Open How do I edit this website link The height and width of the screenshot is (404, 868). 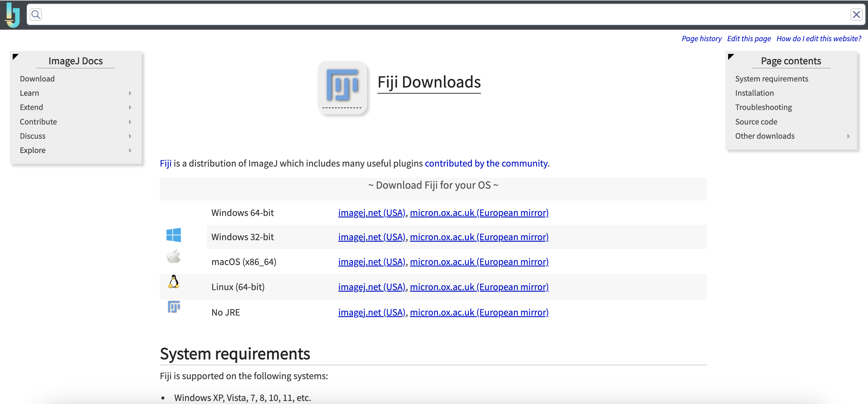click(x=818, y=38)
